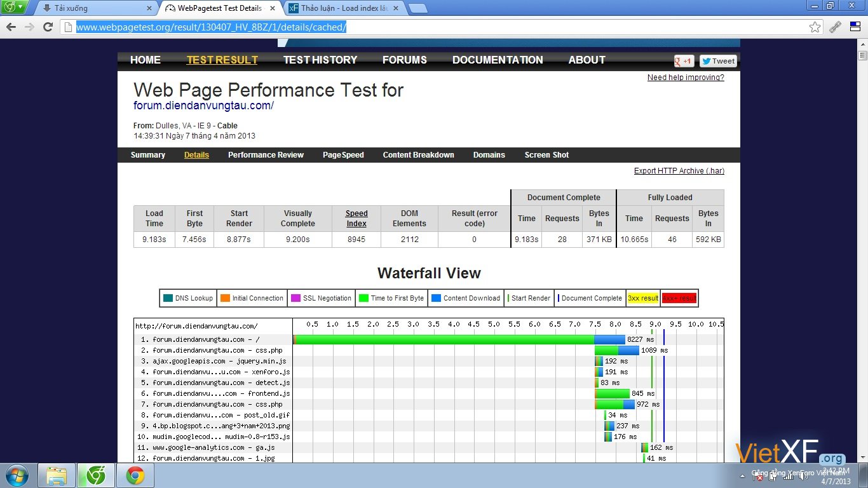Open a new tab with the new-tab button

[x=417, y=8]
